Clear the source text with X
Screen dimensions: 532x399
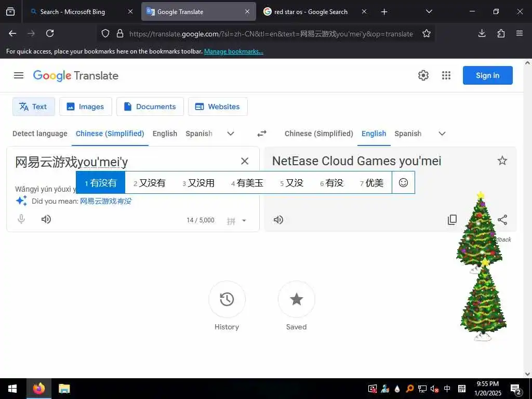(245, 161)
